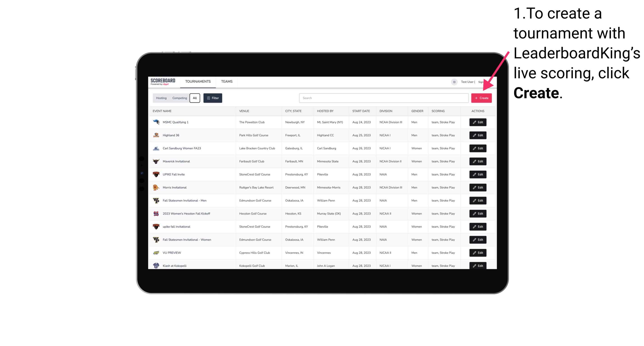Click the Create button to start tournament
The image size is (644, 346).
pyautogui.click(x=481, y=98)
